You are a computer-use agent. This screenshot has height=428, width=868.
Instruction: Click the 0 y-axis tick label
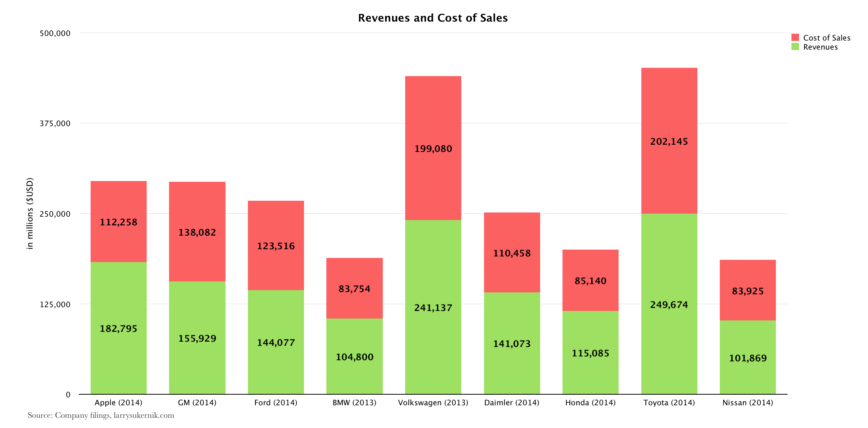coord(68,395)
